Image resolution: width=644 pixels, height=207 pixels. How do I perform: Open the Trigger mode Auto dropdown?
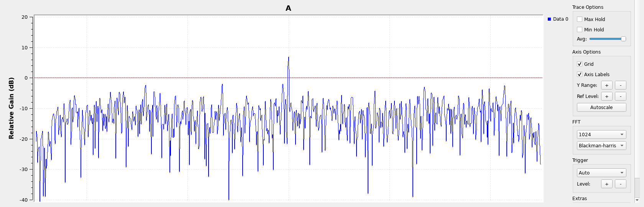[x=601, y=173]
